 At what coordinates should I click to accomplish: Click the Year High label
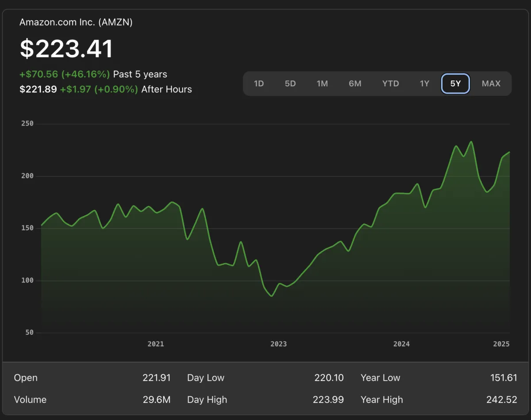click(x=382, y=400)
